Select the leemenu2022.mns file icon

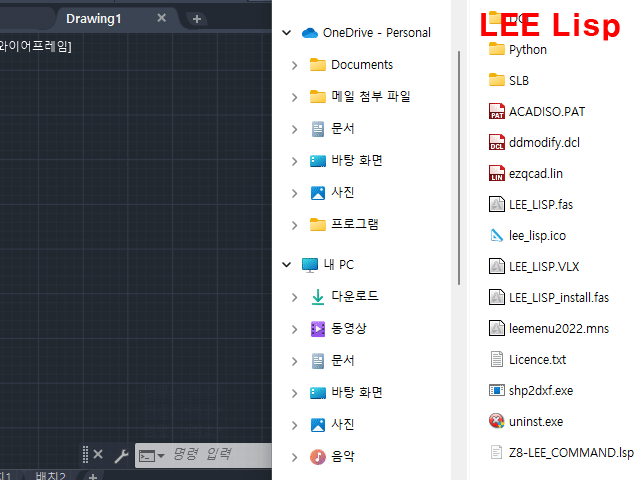click(496, 328)
